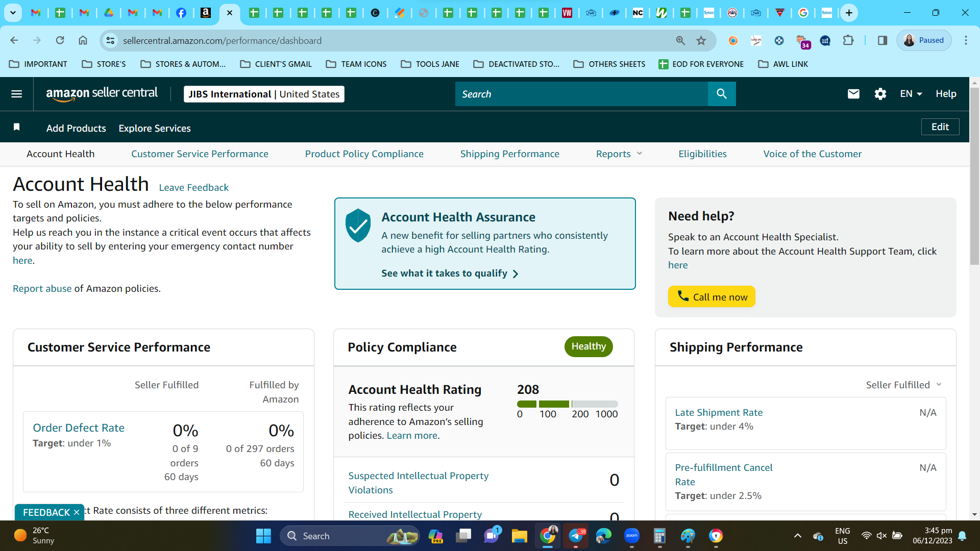Open the zoom magnifier icon in address bar
Screen dimensions: 980x551
coord(680,40)
